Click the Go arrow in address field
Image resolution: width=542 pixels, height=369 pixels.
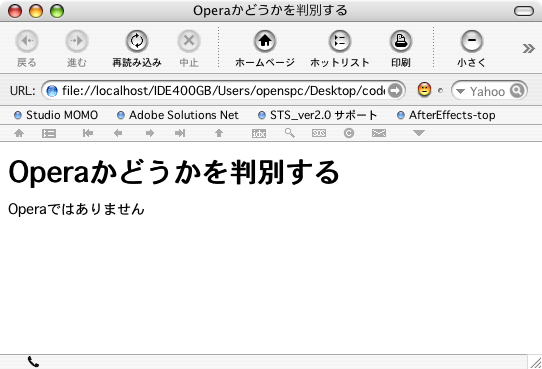pyautogui.click(x=395, y=91)
